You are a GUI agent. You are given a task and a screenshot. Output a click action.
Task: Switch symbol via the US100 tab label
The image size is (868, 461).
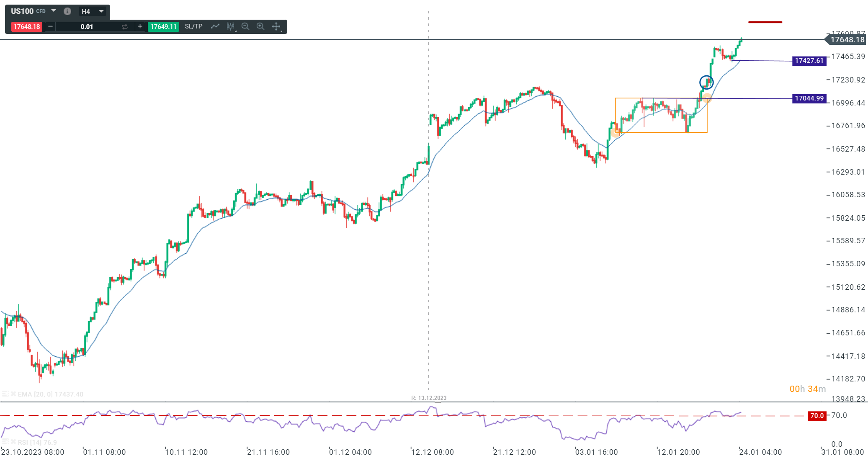point(21,11)
